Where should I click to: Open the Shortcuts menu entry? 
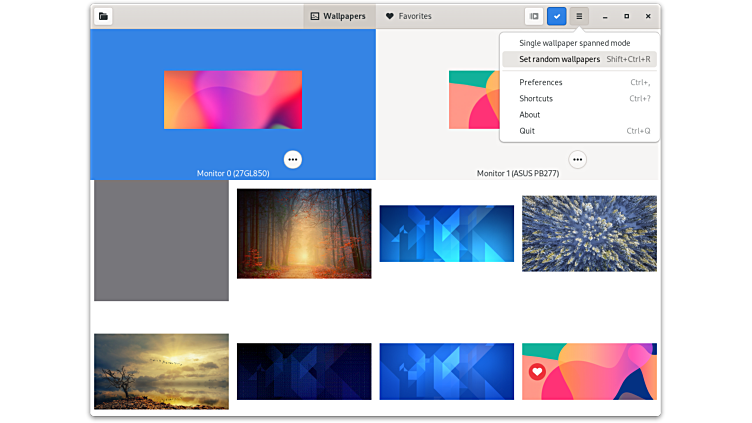coord(536,98)
